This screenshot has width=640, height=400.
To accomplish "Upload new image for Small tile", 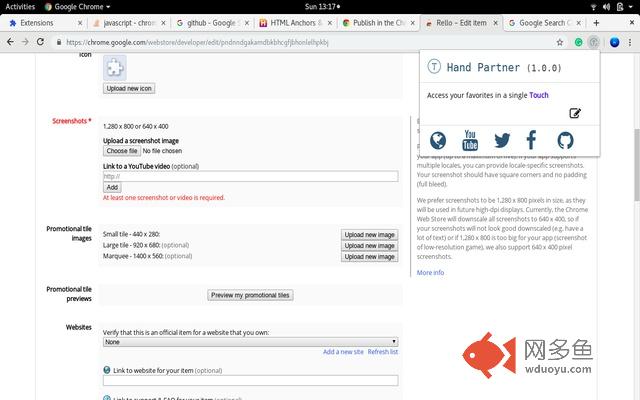I will coord(369,235).
